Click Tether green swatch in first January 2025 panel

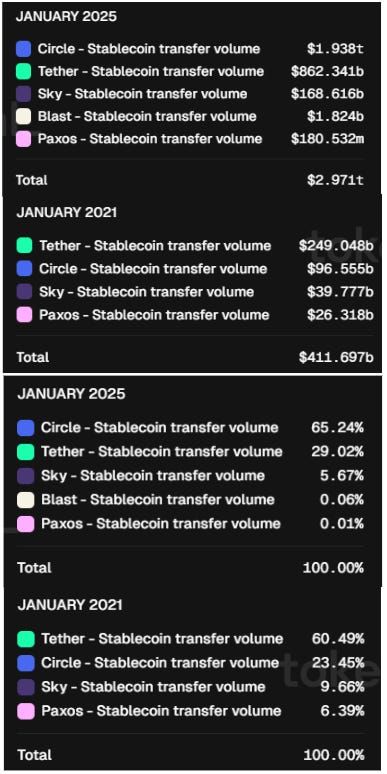pos(23,71)
